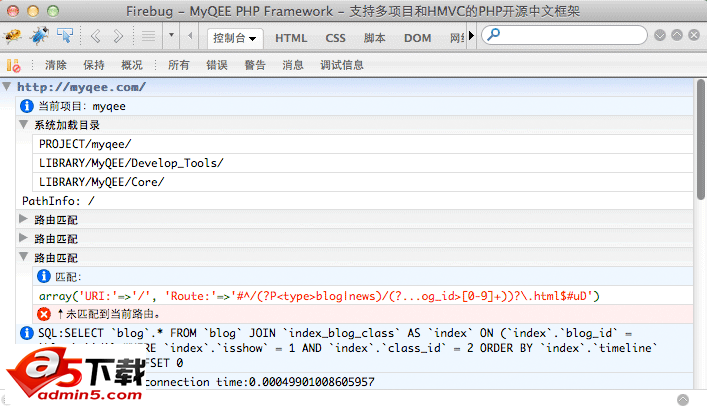This screenshot has height=409, width=707.
Task: Activate the element inspector tool
Action: [65, 37]
